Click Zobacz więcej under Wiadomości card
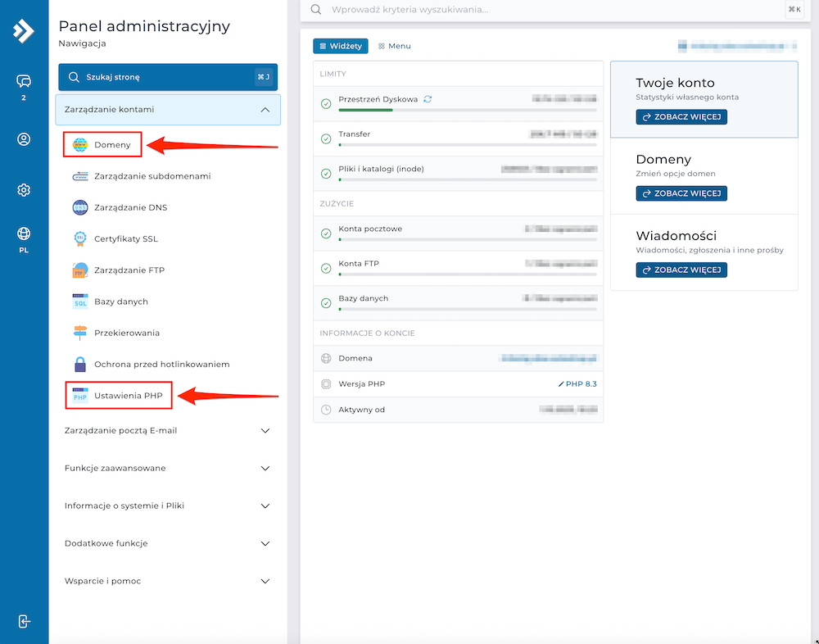This screenshot has width=819, height=644. coord(681,270)
